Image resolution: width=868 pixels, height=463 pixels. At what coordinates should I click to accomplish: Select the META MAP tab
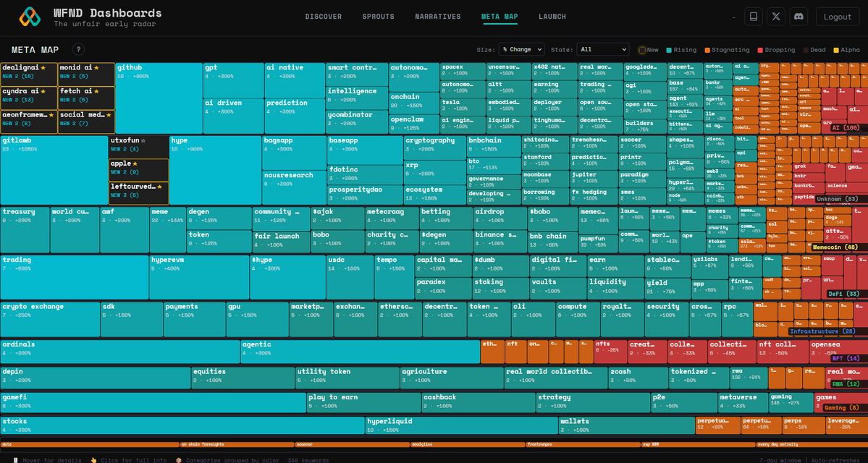pos(500,17)
